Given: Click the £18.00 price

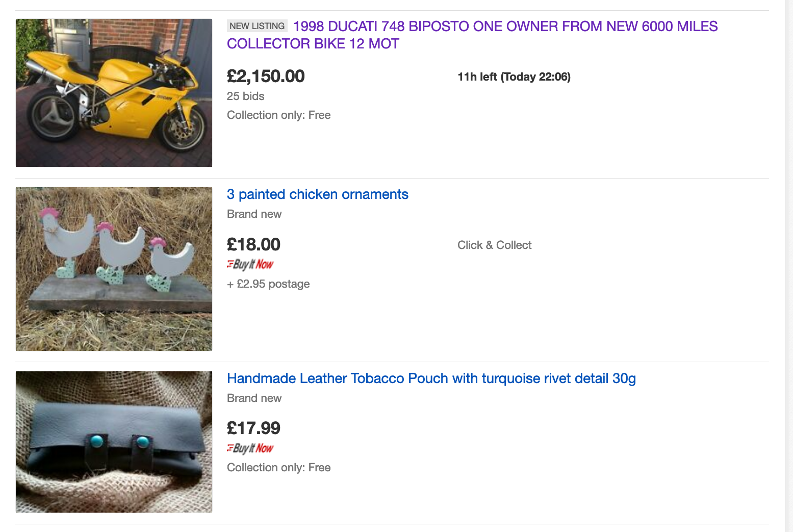Looking at the screenshot, I should (x=253, y=245).
